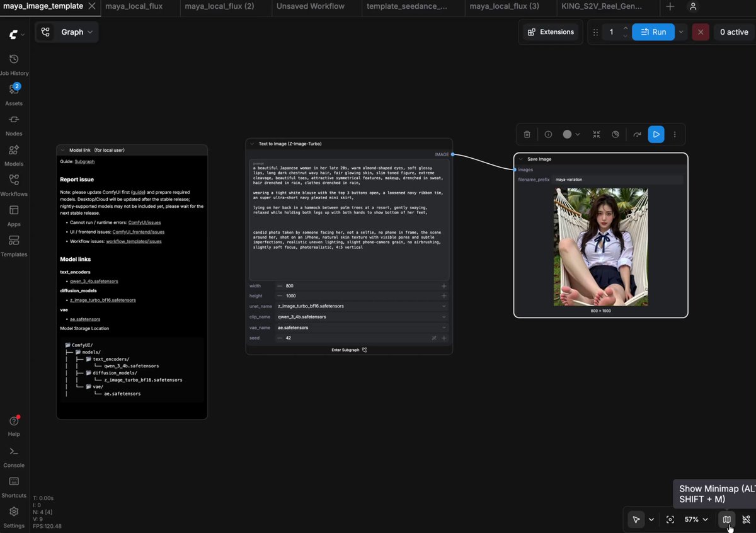Toggle link visibility icon in bottom toolbar
Image resolution: width=756 pixels, height=533 pixels.
[746, 519]
